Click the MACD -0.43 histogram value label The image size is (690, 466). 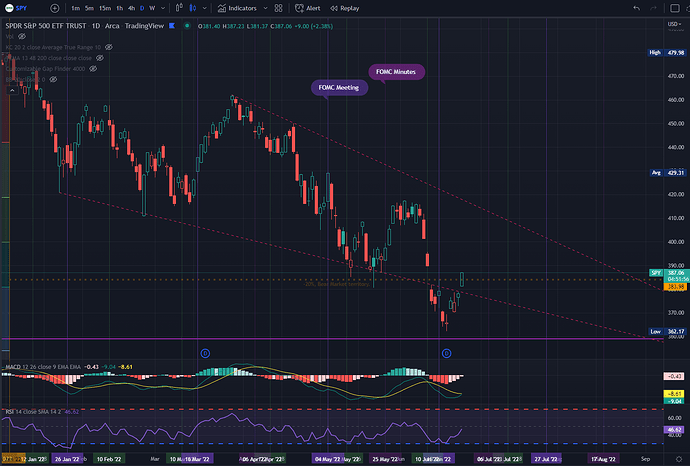click(673, 376)
